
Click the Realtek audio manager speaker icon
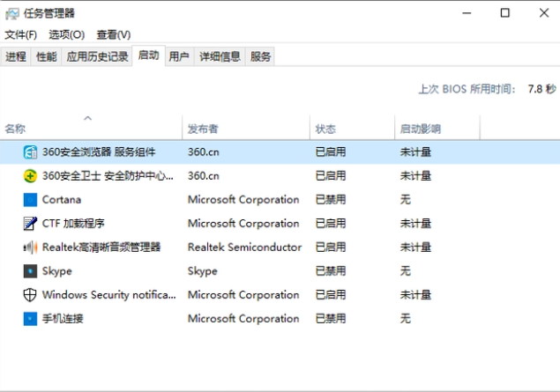(30, 248)
